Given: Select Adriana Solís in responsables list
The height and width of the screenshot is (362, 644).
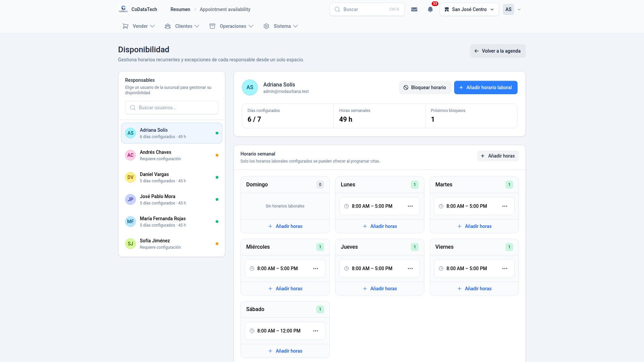Looking at the screenshot, I should pos(172,133).
